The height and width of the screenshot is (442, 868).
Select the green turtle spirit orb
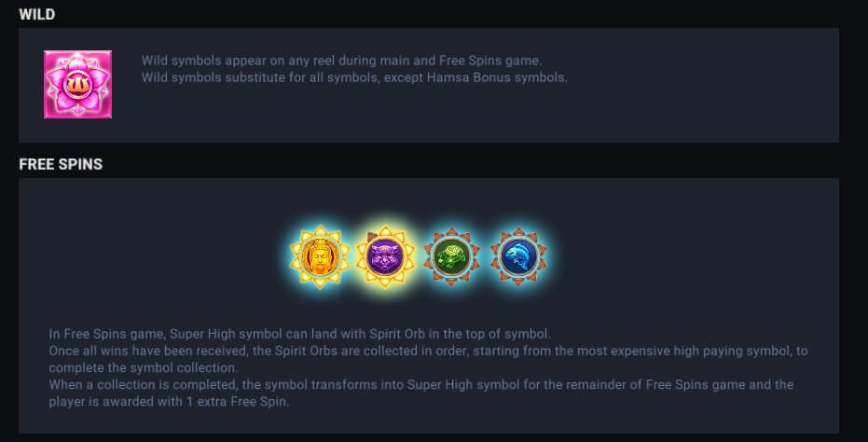click(x=451, y=256)
